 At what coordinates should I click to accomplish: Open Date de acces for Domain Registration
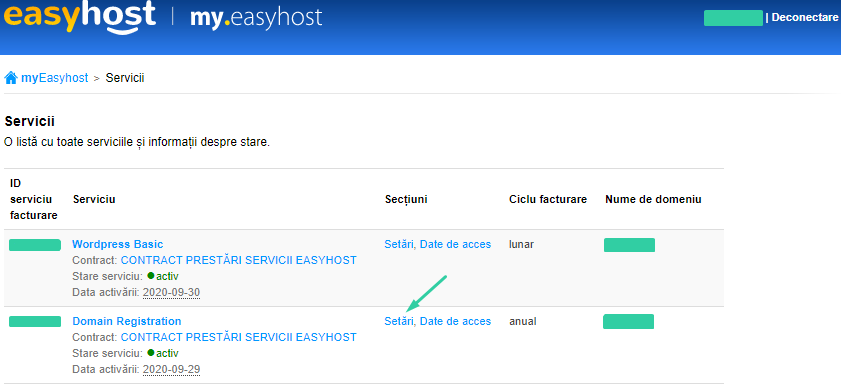pos(455,321)
